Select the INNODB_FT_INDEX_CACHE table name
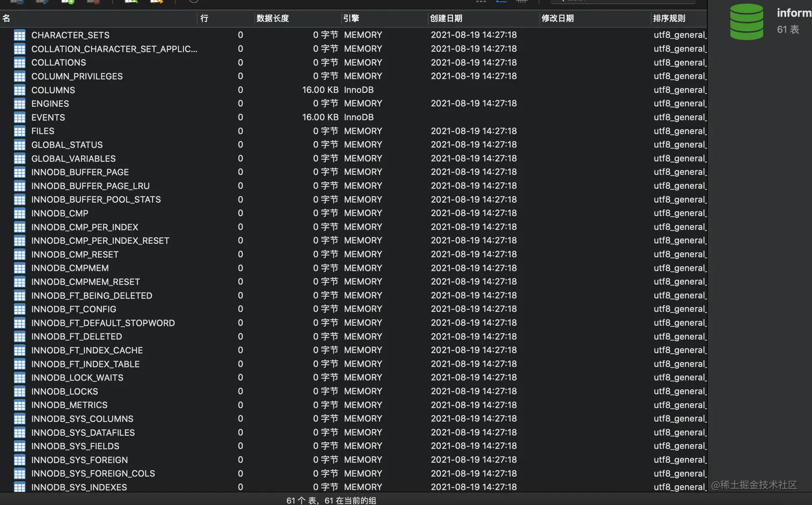812x505 pixels. tap(87, 350)
